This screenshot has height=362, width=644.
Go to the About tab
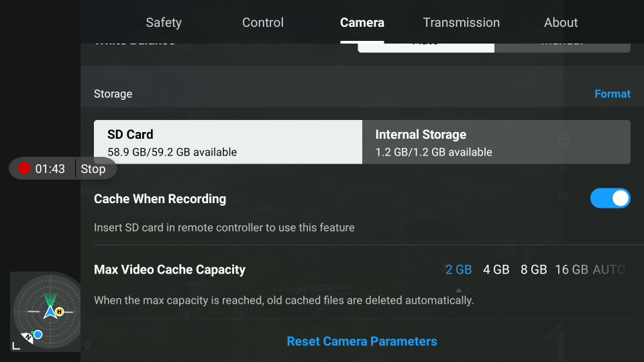[x=561, y=23]
